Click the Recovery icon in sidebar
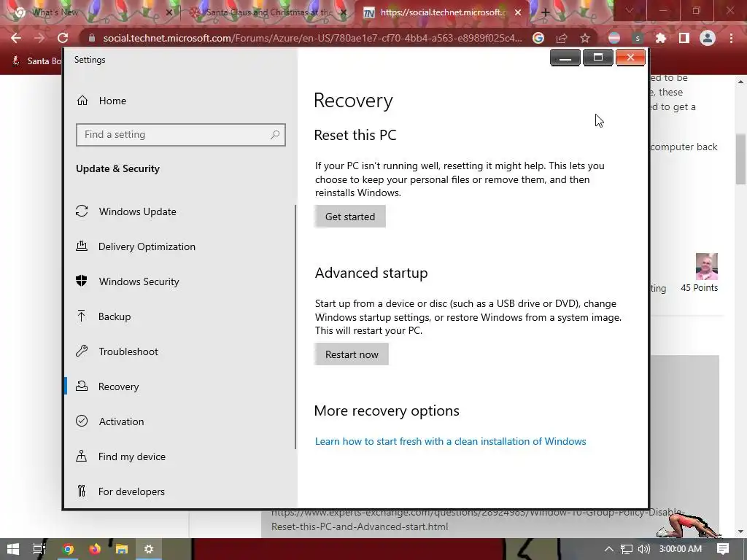The height and width of the screenshot is (560, 747). (82, 386)
